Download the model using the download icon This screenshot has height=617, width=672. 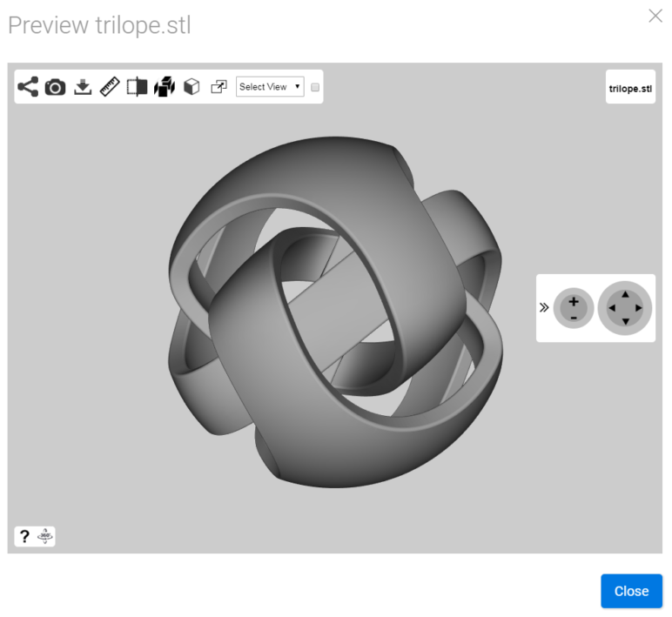click(x=83, y=87)
